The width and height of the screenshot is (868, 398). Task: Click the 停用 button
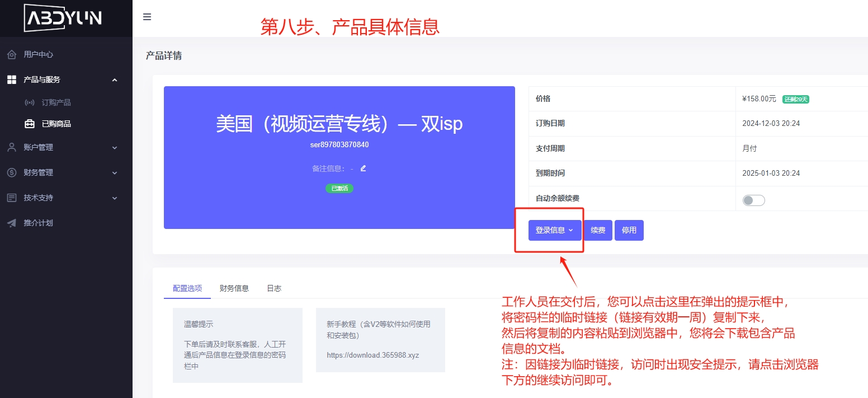tap(629, 230)
